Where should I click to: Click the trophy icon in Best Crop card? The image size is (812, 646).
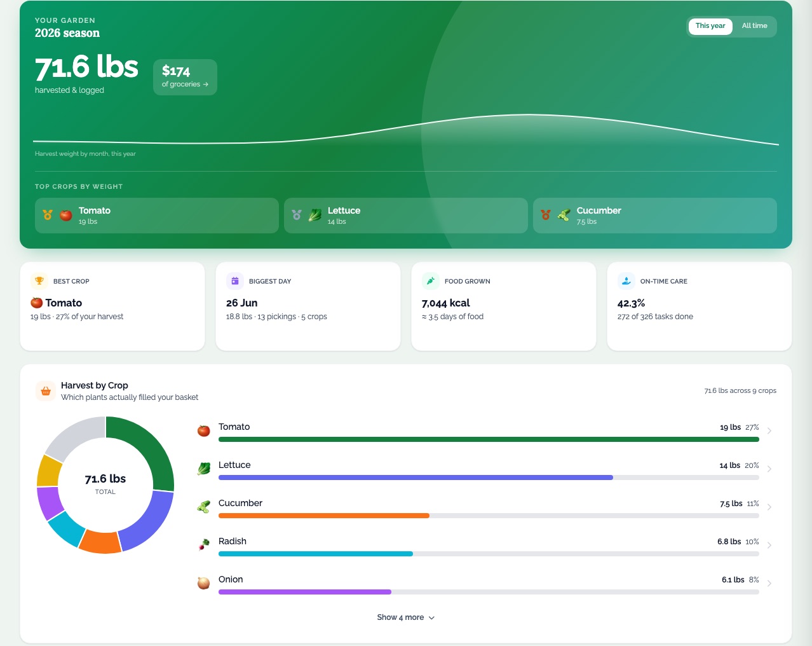click(x=39, y=281)
